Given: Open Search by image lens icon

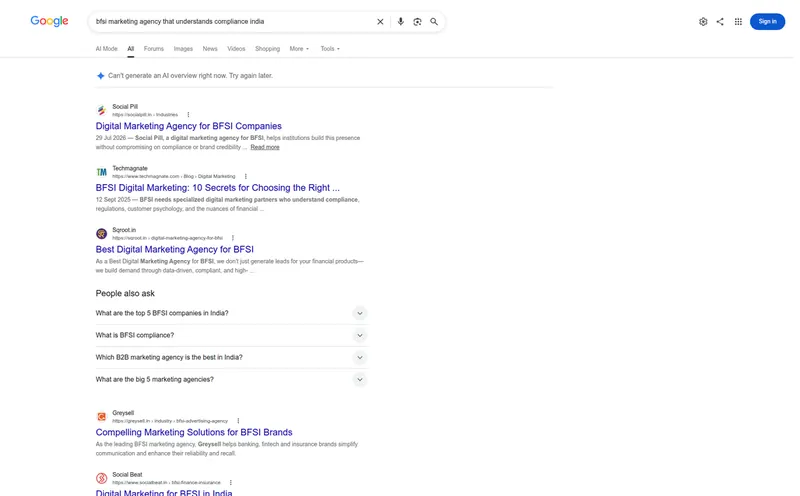Looking at the screenshot, I should click(417, 21).
